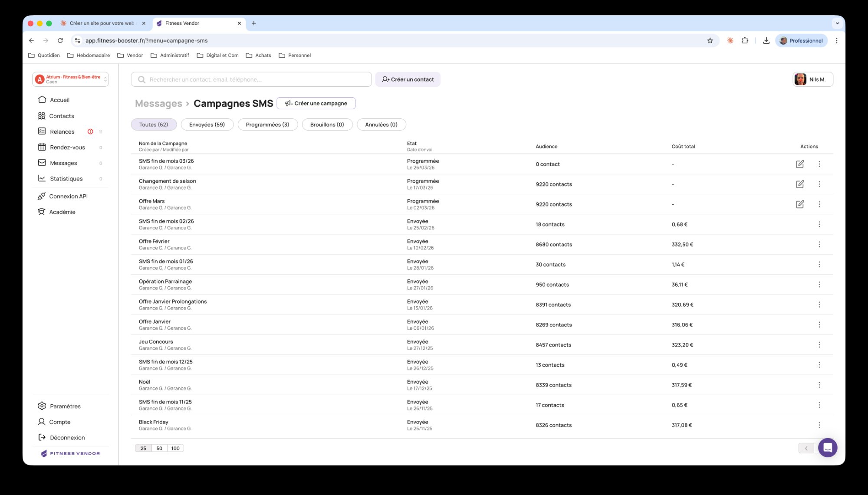Open Rendez-vous via the calendar icon
This screenshot has width=868, height=495.
click(42, 147)
